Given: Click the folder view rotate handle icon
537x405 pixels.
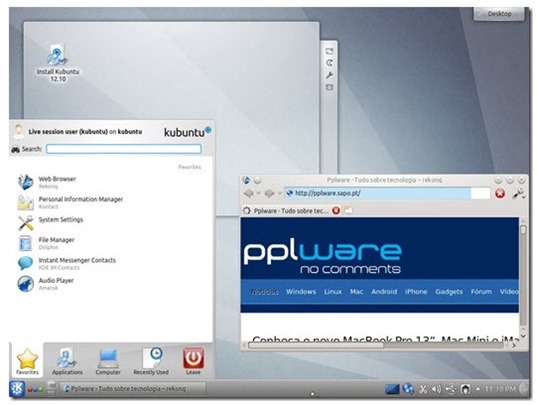Looking at the screenshot, I should pos(329,63).
